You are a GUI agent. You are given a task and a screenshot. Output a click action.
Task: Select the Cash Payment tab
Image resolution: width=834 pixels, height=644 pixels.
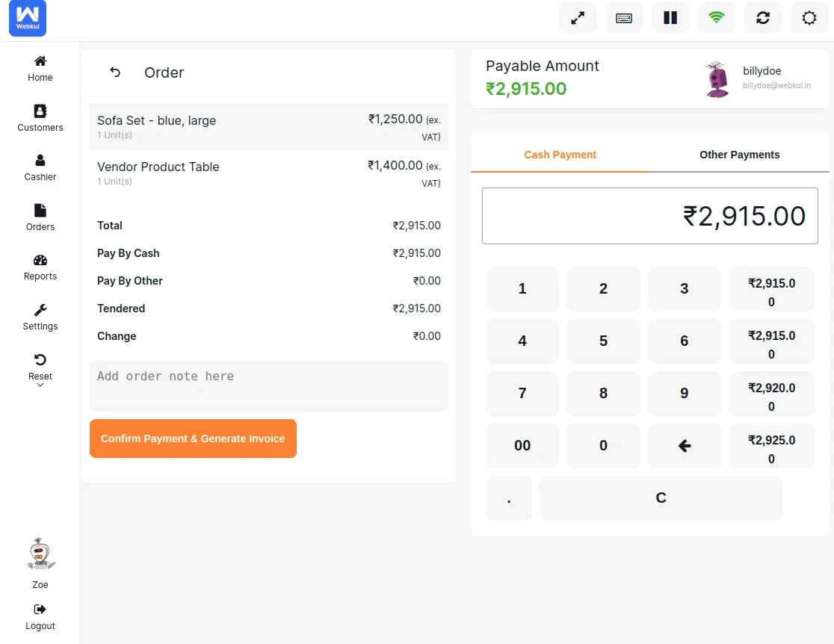click(560, 155)
